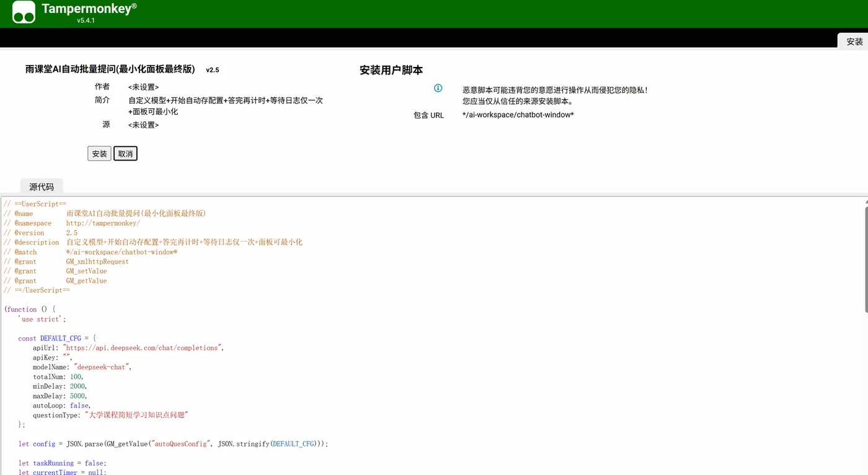Screen dimensions: 868x475
Task: Click the v5.4.1 version text
Action: click(x=86, y=20)
